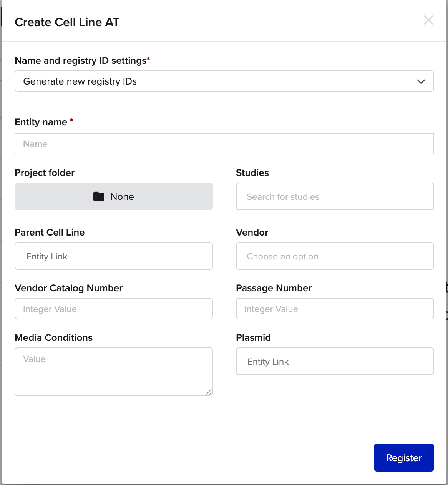Open the Vendor Choose an option dropdown
The height and width of the screenshot is (485, 448).
click(334, 256)
